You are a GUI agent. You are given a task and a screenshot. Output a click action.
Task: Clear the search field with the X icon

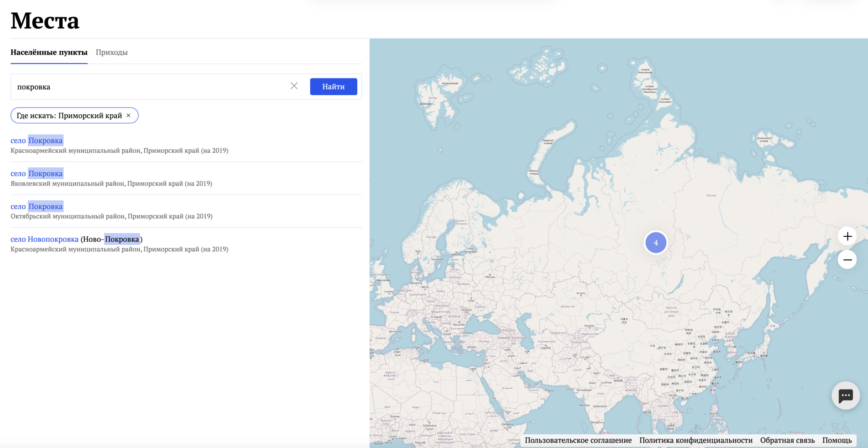point(294,86)
